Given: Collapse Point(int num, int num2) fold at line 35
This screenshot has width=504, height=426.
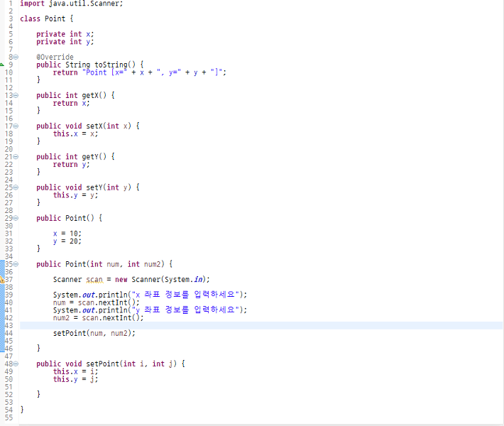Looking at the screenshot, I should click(16, 264).
